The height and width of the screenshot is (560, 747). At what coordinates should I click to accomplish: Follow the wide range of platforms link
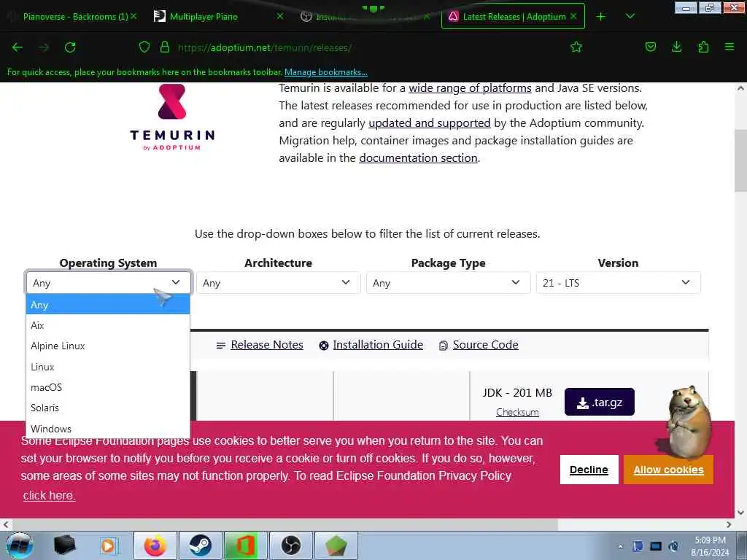[x=470, y=88]
